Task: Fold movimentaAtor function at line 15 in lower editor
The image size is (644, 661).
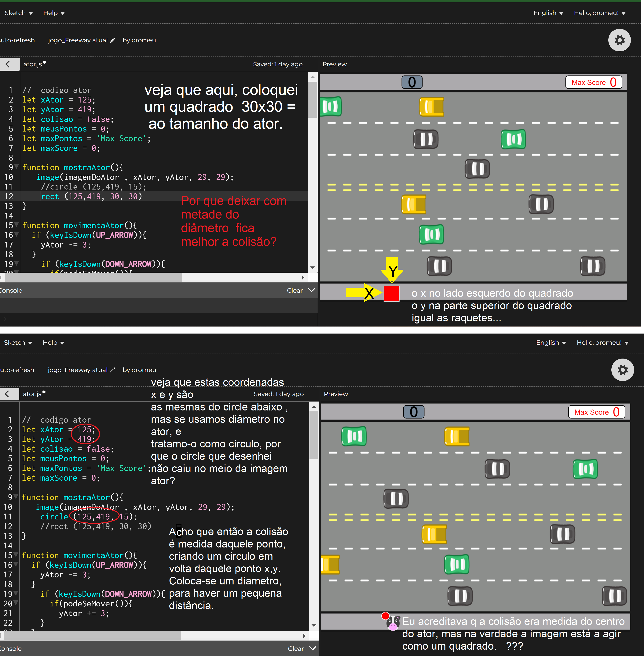Action: [16, 554]
